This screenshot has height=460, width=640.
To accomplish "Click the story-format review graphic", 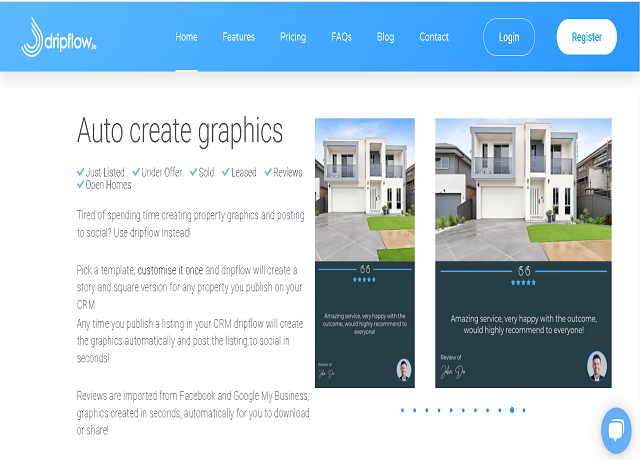I will coord(365,253).
